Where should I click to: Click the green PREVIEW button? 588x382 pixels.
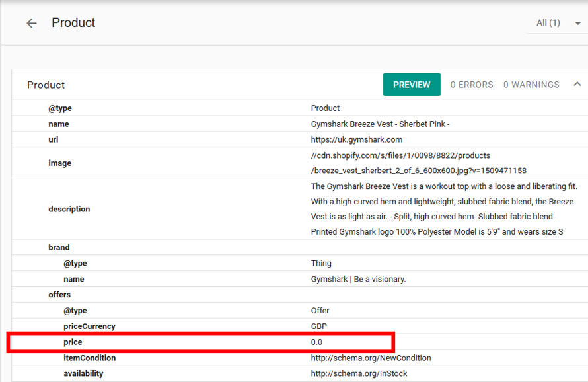coord(412,85)
